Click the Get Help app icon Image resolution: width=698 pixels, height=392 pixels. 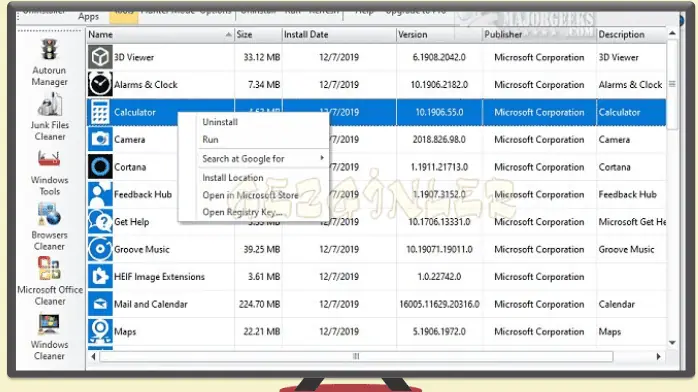(x=100, y=222)
